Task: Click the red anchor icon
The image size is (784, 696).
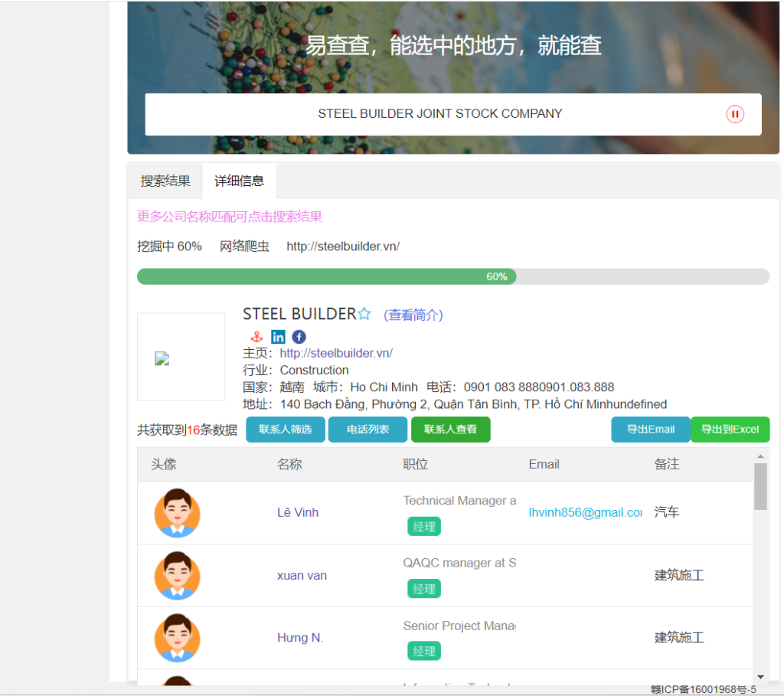Action: [257, 337]
